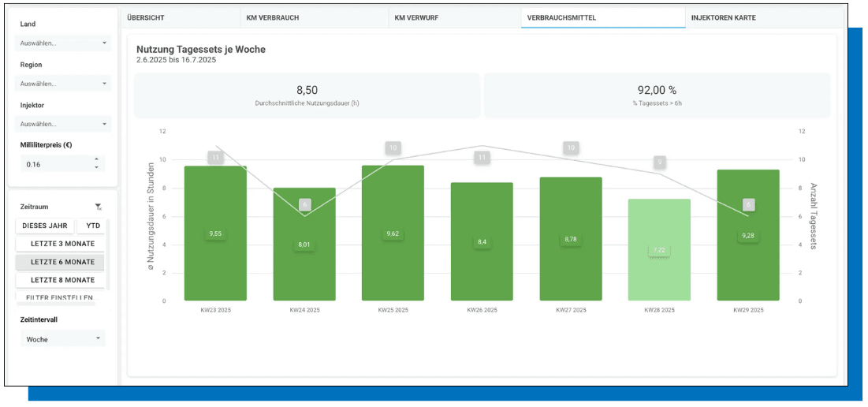The height and width of the screenshot is (407, 868).
Task: Decrease Milliliterpreis with the down arrow
Action: [x=96, y=167]
